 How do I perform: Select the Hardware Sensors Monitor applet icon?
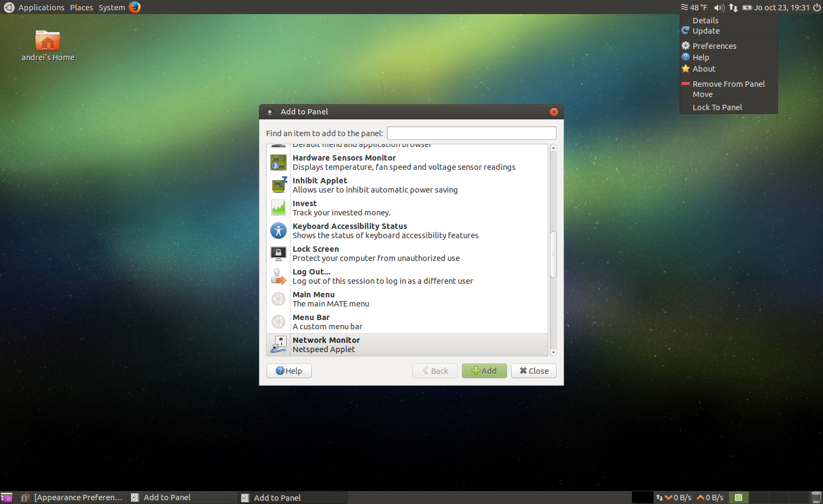[x=278, y=162]
